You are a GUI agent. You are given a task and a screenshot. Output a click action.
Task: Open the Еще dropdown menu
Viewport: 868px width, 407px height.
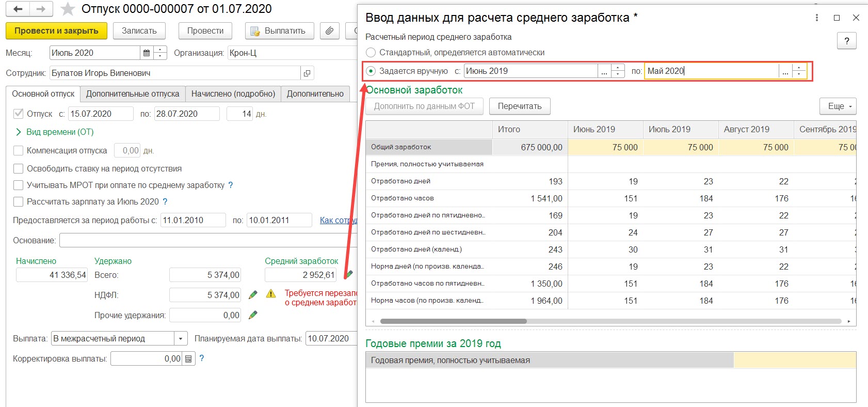click(x=838, y=106)
